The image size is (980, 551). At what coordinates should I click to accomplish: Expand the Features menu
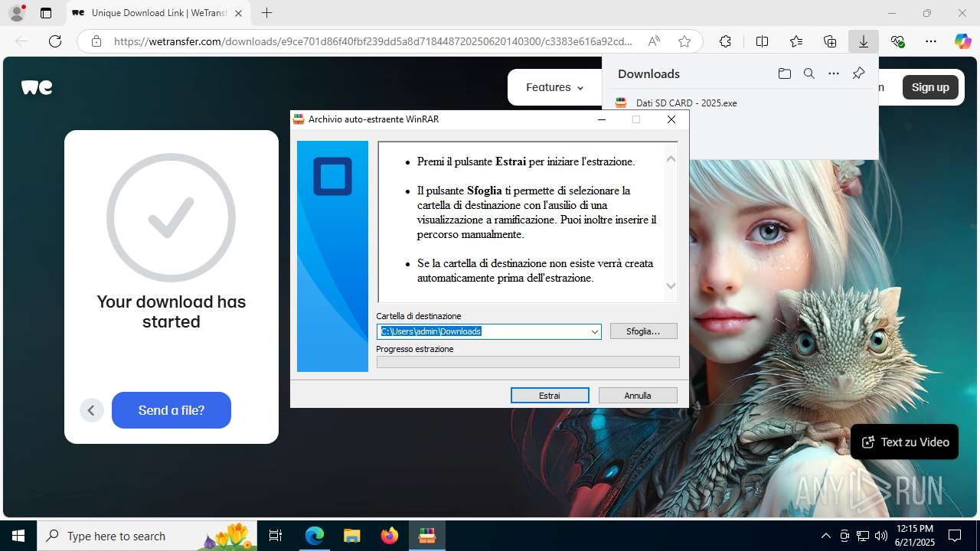pos(554,87)
